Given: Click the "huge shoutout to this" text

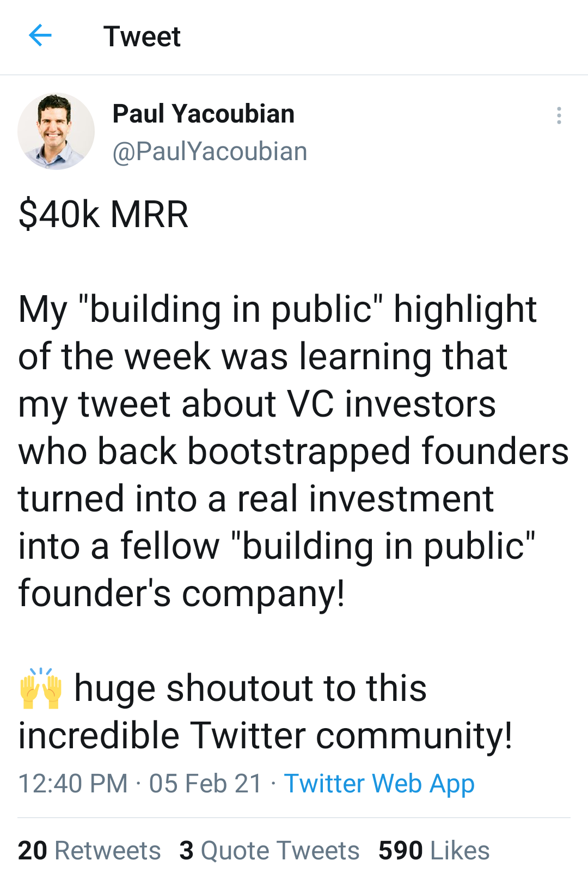Looking at the screenshot, I should 250,688.
